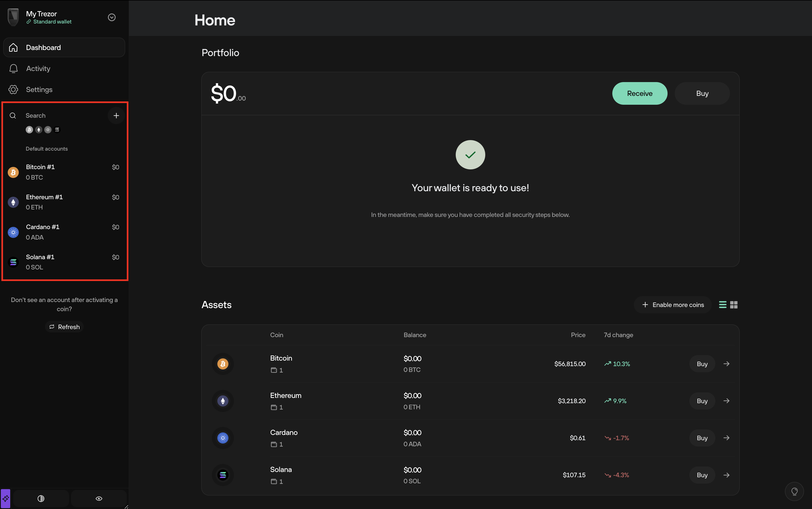The width and height of the screenshot is (812, 509).
Task: Click the grid view toggle for Assets
Action: point(734,304)
